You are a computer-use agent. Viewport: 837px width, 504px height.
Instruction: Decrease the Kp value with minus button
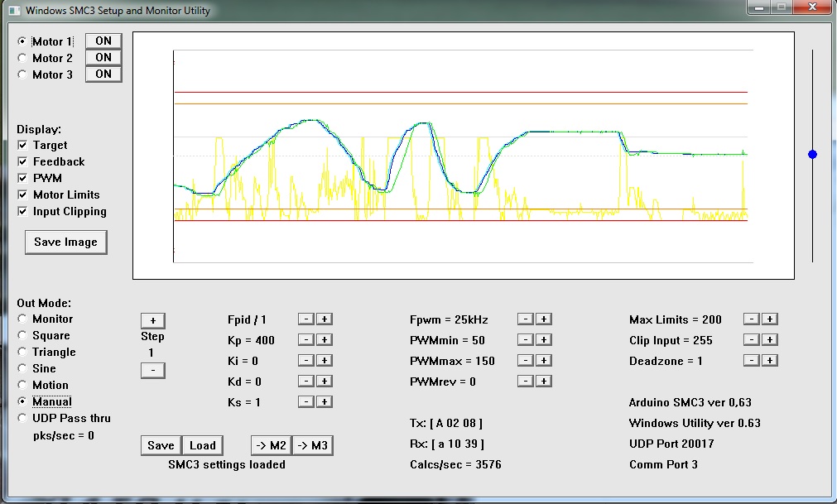tap(305, 340)
